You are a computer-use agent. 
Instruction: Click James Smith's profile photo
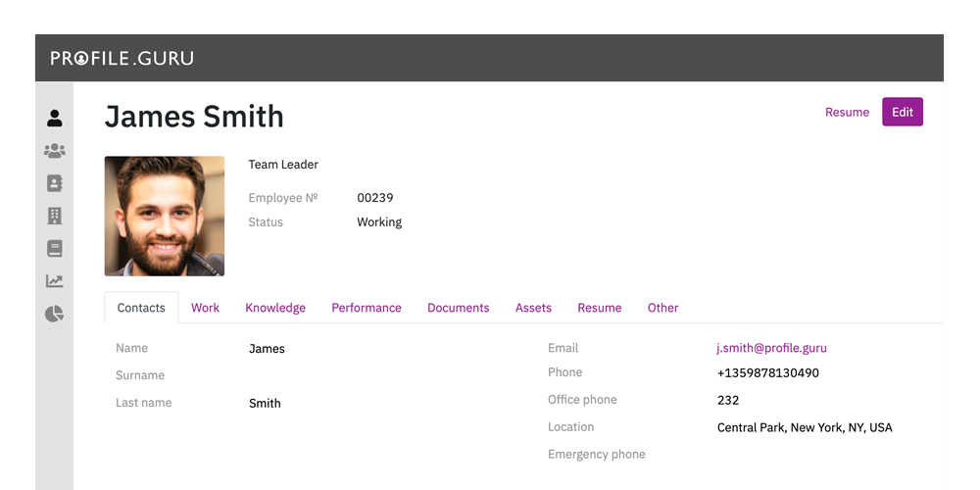(x=165, y=216)
